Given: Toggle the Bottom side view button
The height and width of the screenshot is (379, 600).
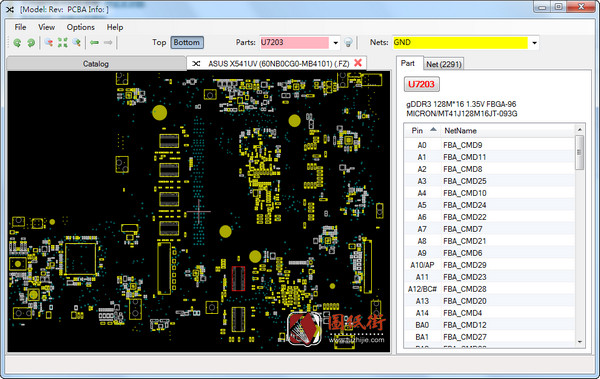Looking at the screenshot, I should coord(187,42).
